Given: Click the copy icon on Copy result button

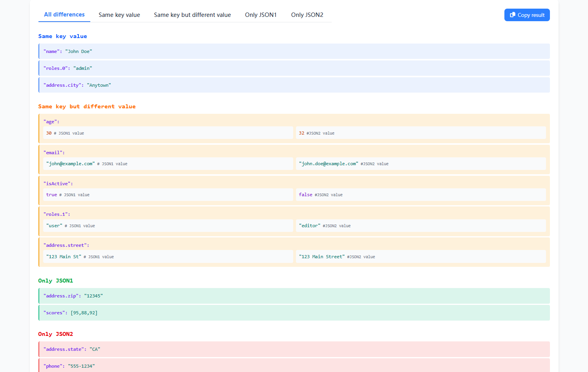Looking at the screenshot, I should click(x=512, y=15).
